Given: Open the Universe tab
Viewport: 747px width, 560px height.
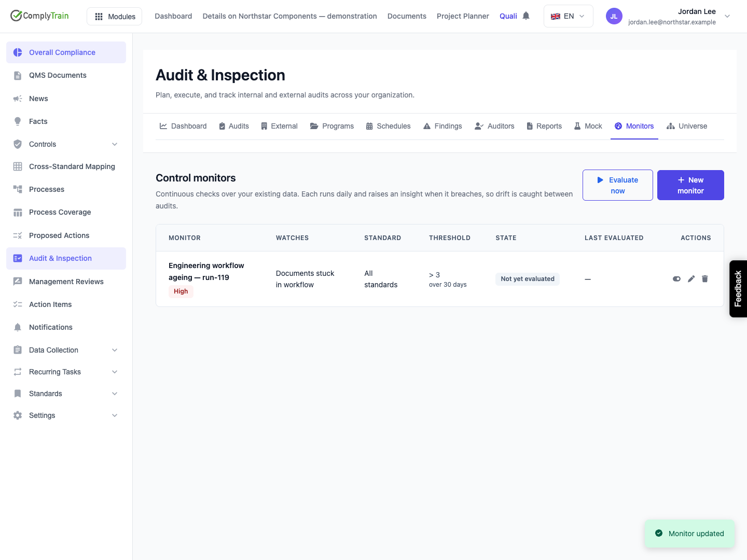Looking at the screenshot, I should pyautogui.click(x=687, y=126).
